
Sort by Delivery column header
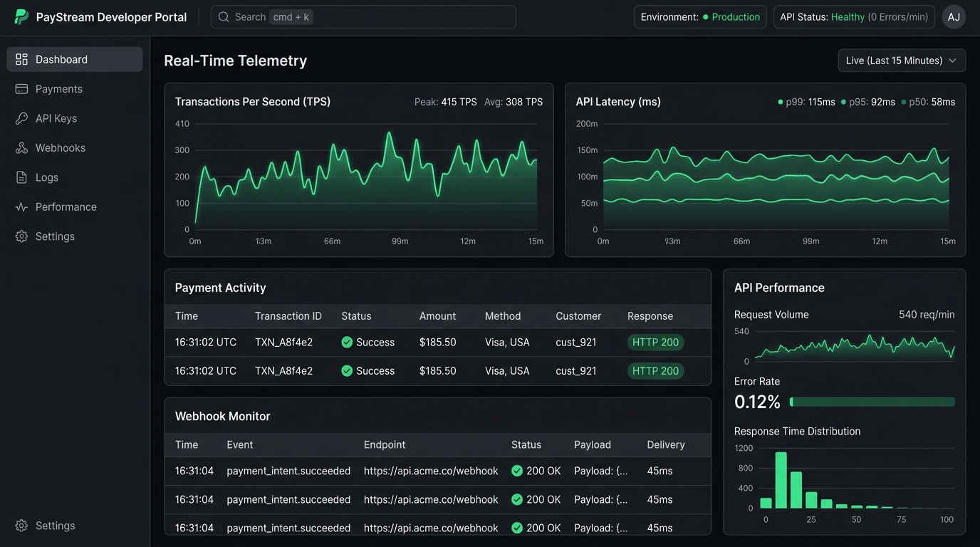tap(666, 444)
